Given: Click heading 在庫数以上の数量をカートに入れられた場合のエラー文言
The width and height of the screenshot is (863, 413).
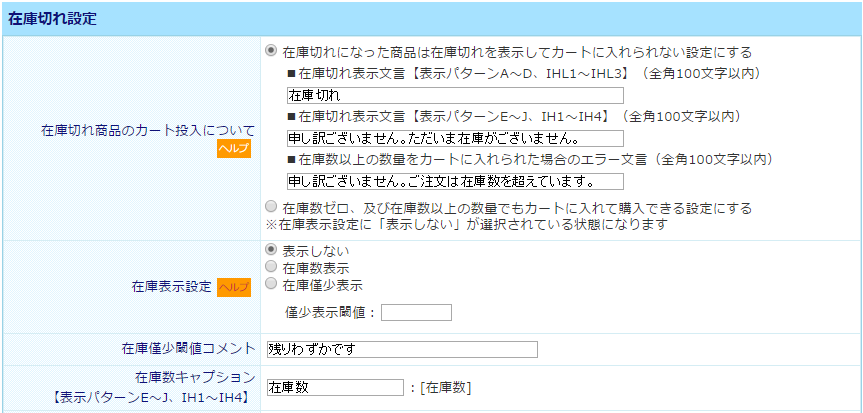Looking at the screenshot, I should pos(530,159).
